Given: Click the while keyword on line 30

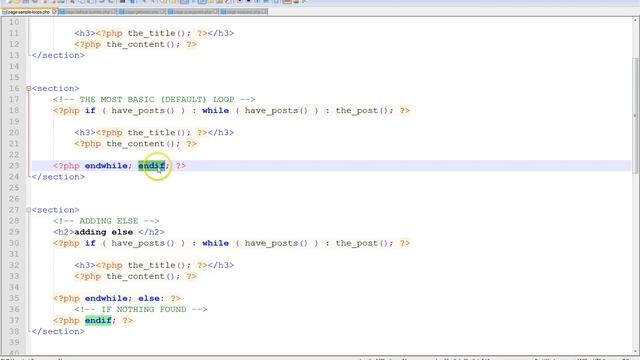Looking at the screenshot, I should tap(216, 243).
